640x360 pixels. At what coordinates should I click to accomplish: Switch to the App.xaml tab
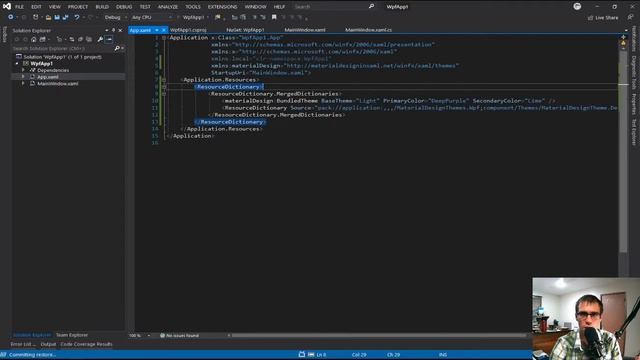(x=140, y=30)
